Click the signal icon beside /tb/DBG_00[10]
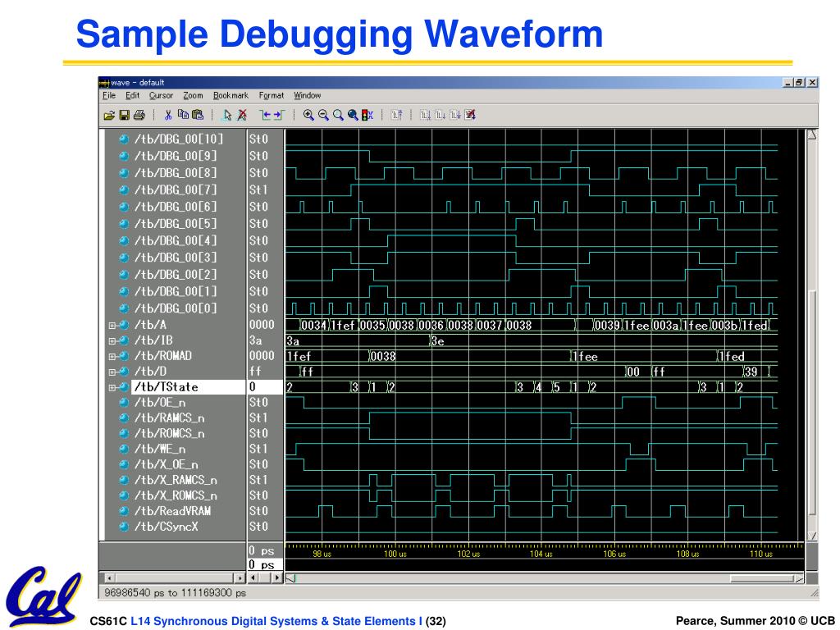This screenshot has width=840, height=630. [x=124, y=139]
